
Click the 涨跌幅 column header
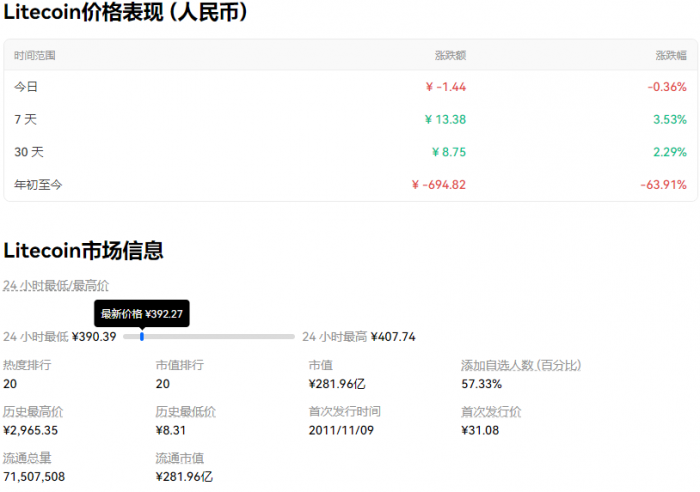click(x=671, y=55)
